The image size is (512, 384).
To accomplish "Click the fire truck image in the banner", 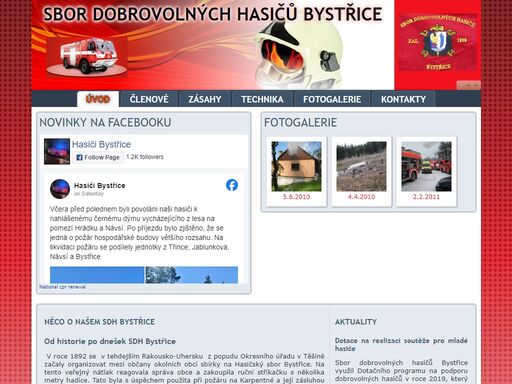I will 87,57.
